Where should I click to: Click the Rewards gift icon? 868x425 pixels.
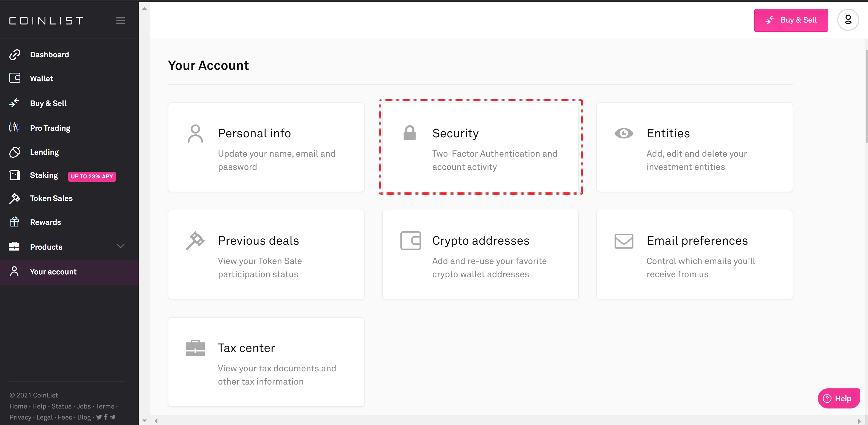15,222
